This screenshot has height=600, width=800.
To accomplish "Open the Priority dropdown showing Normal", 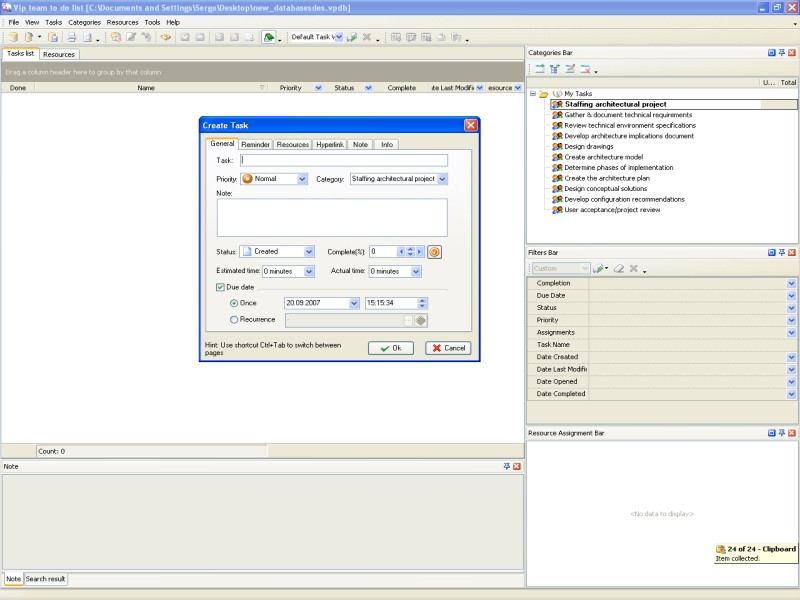I will [x=302, y=179].
